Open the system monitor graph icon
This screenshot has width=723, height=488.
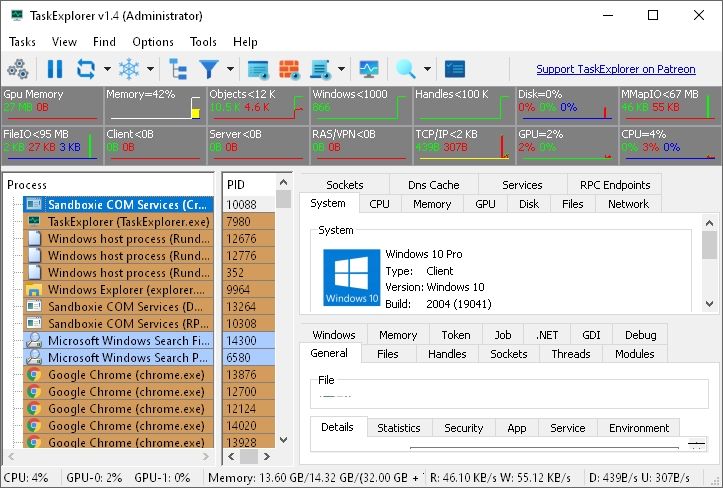(x=368, y=69)
